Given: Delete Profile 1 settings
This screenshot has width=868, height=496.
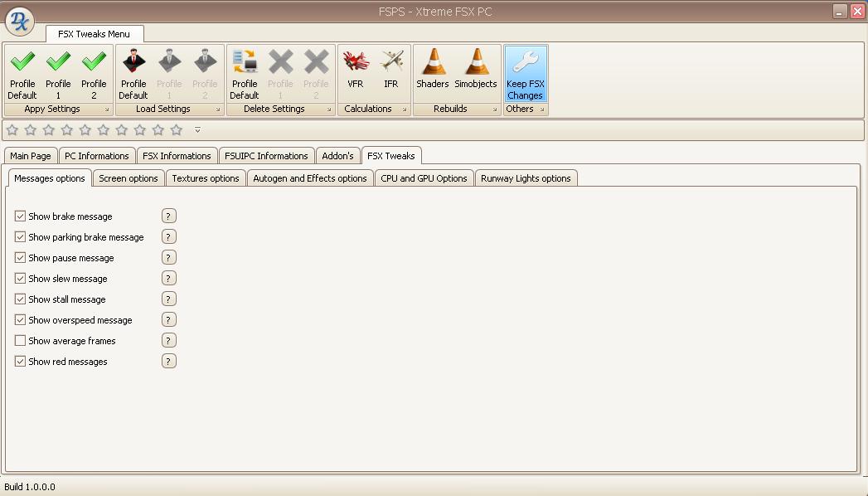Looking at the screenshot, I should 281,74.
